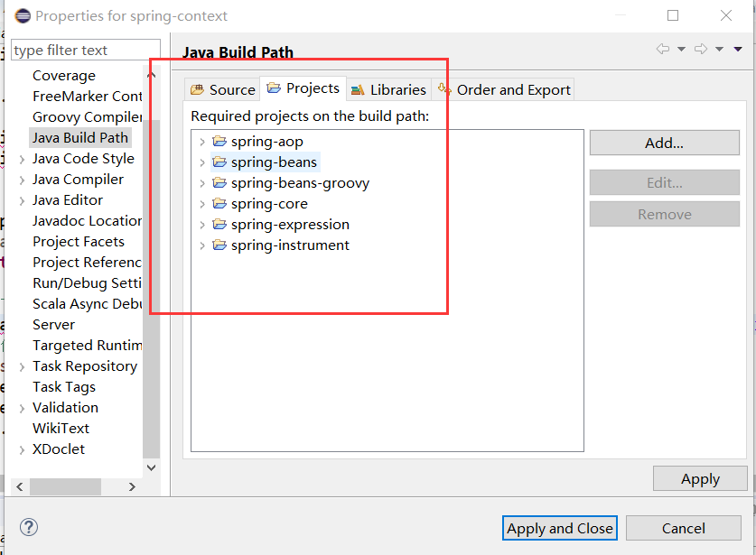Screen dimensions: 756x555
Task: Click the Order and Export tab icon
Action: (444, 88)
